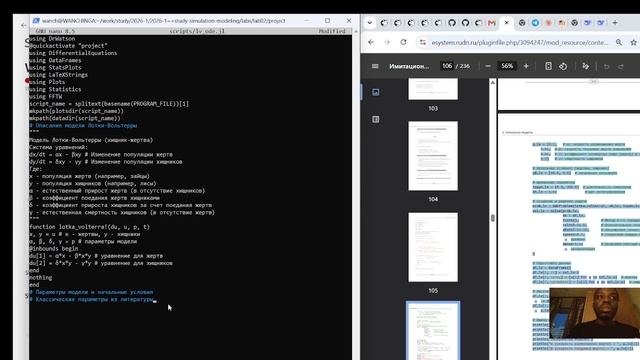Select the highlighted page 106 thumbnail
The width and height of the screenshot is (640, 360).
pyautogui.click(x=433, y=331)
